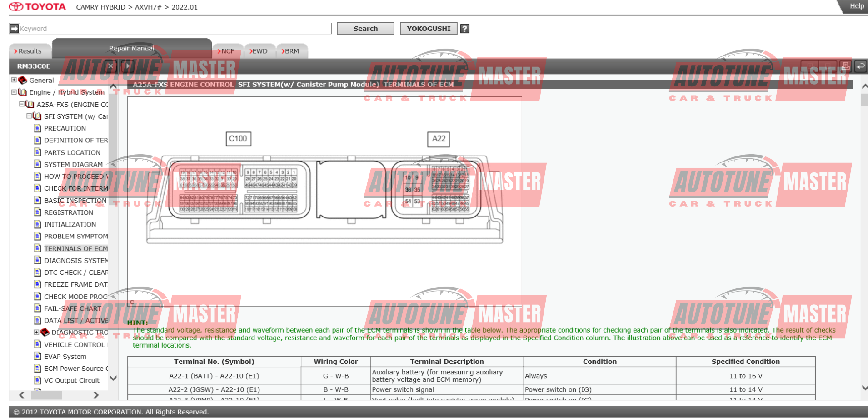Screen dimensions: 868x419
Task: Click the book icon for A25A-FXS engine control
Action: [30, 104]
